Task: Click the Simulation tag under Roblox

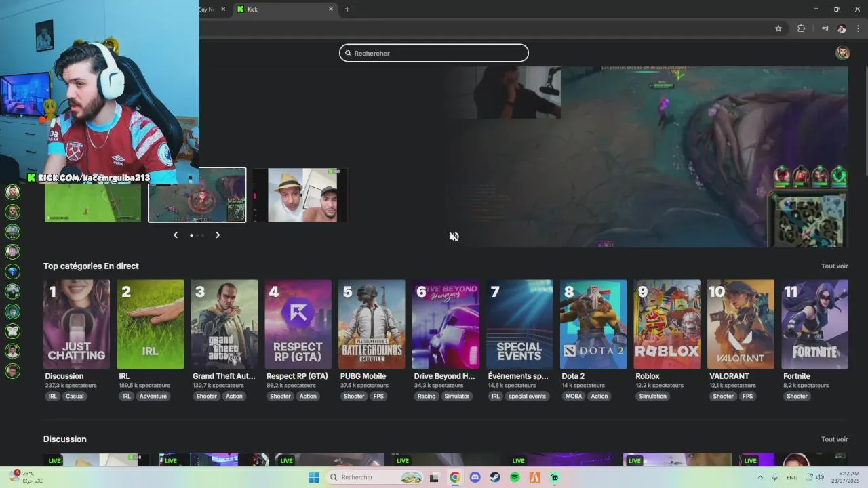Action: coord(652,396)
